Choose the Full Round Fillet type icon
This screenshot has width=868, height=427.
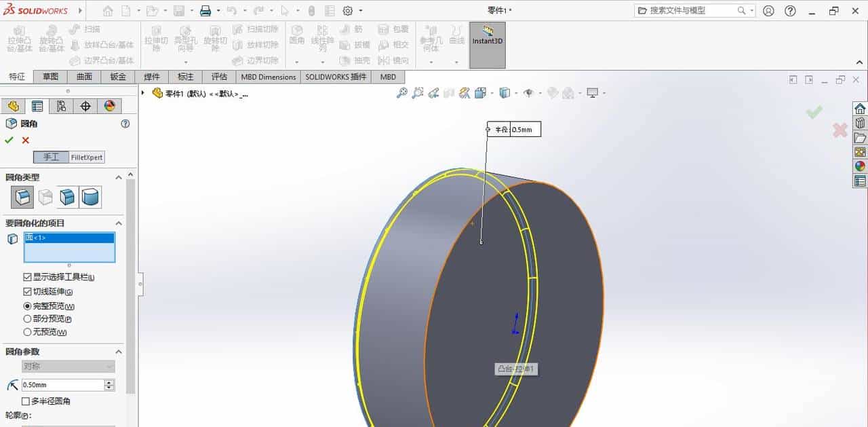click(x=90, y=198)
